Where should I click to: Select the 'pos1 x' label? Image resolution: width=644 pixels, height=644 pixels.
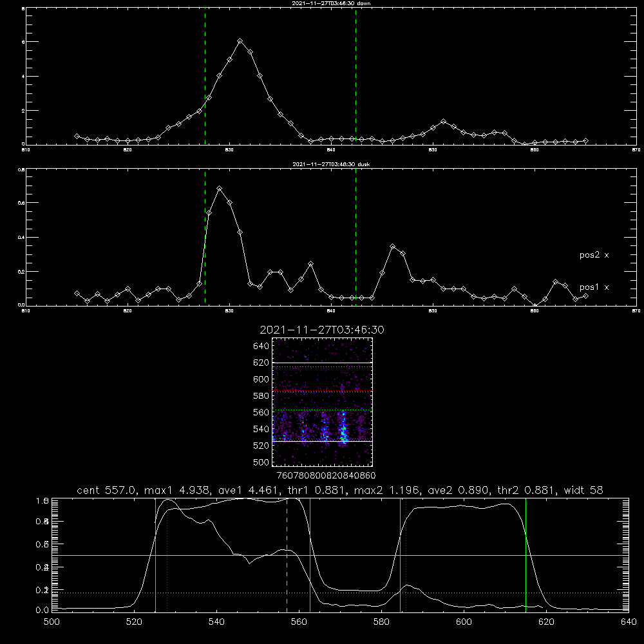pos(594,287)
